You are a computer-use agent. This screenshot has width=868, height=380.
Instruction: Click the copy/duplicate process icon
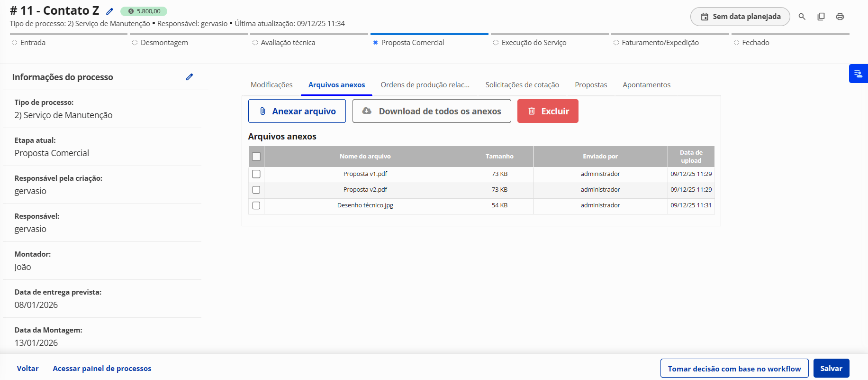[x=821, y=17]
